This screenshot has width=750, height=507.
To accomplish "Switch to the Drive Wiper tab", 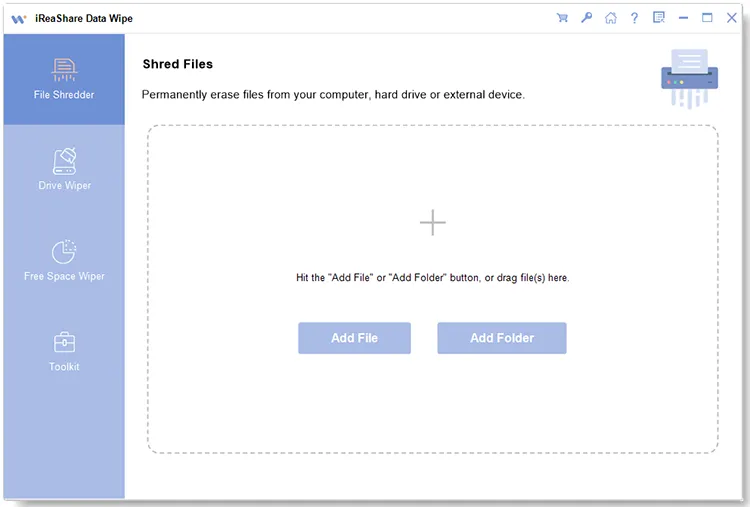I will click(64, 170).
